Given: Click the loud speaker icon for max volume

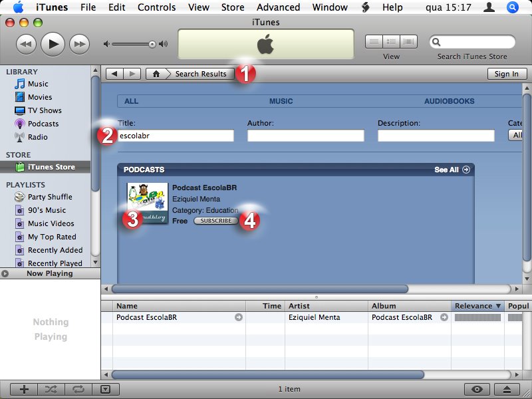Looking at the screenshot, I should tap(163, 44).
